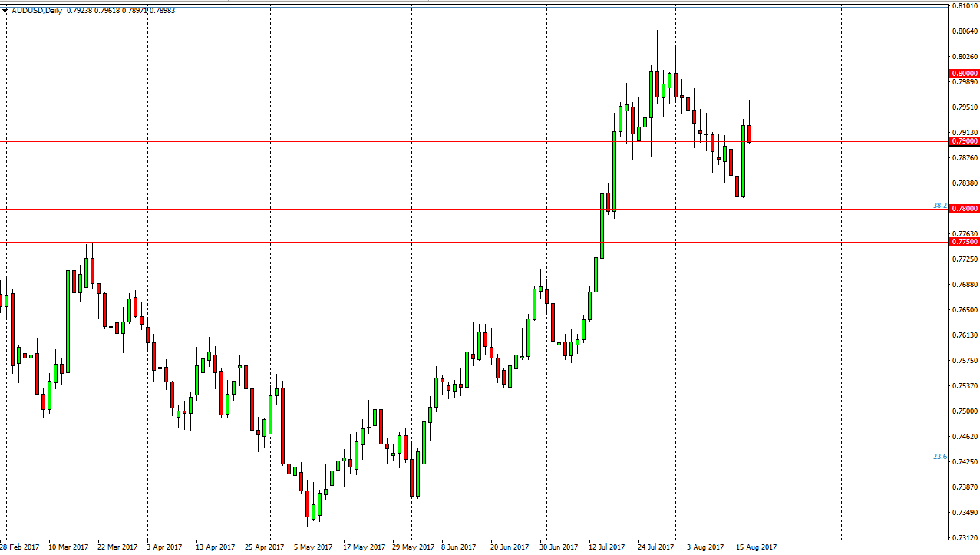The image size is (980, 555).
Task: Click the 28 Feb 2017 date label
Action: [x=20, y=547]
